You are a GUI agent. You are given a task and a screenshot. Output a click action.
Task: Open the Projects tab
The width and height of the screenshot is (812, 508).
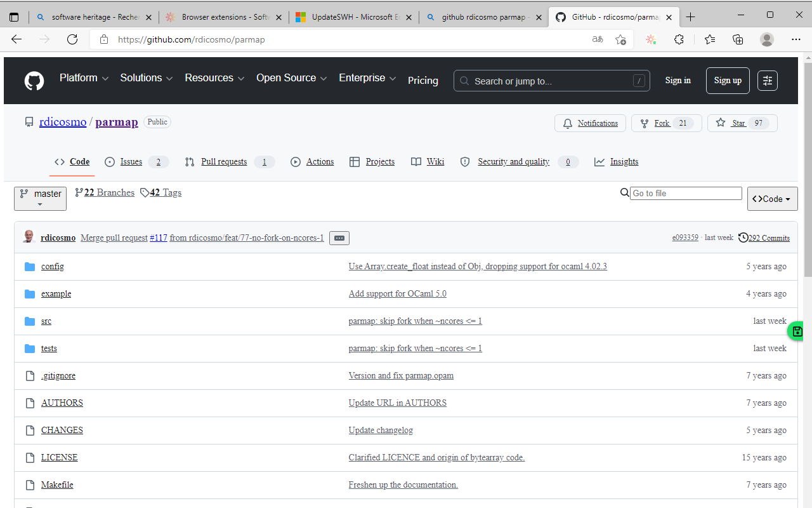[x=372, y=162]
